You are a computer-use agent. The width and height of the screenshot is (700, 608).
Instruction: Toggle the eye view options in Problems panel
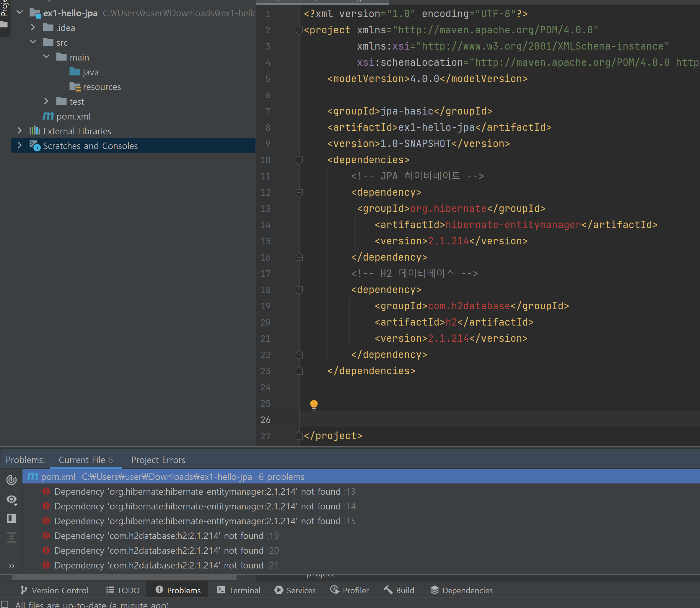(x=12, y=499)
